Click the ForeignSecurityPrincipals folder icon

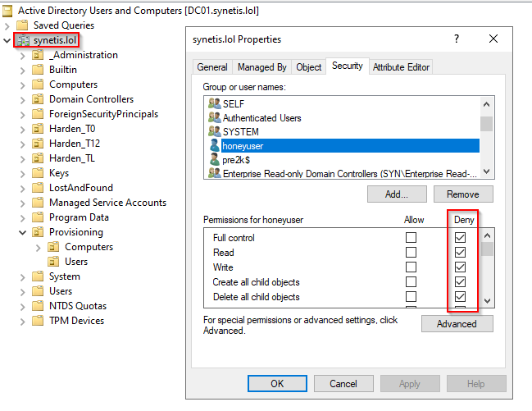click(38, 114)
